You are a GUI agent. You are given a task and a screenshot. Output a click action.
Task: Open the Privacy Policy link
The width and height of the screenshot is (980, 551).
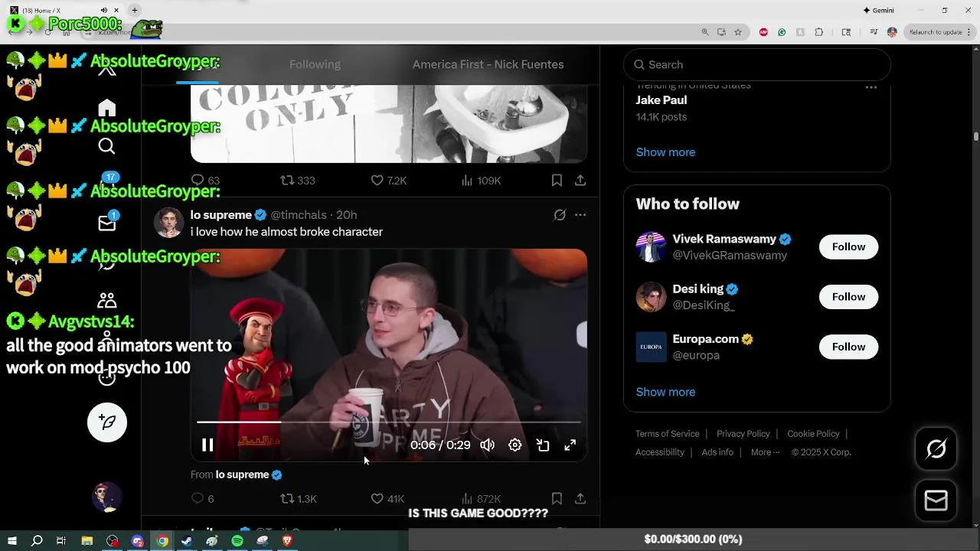(x=743, y=434)
